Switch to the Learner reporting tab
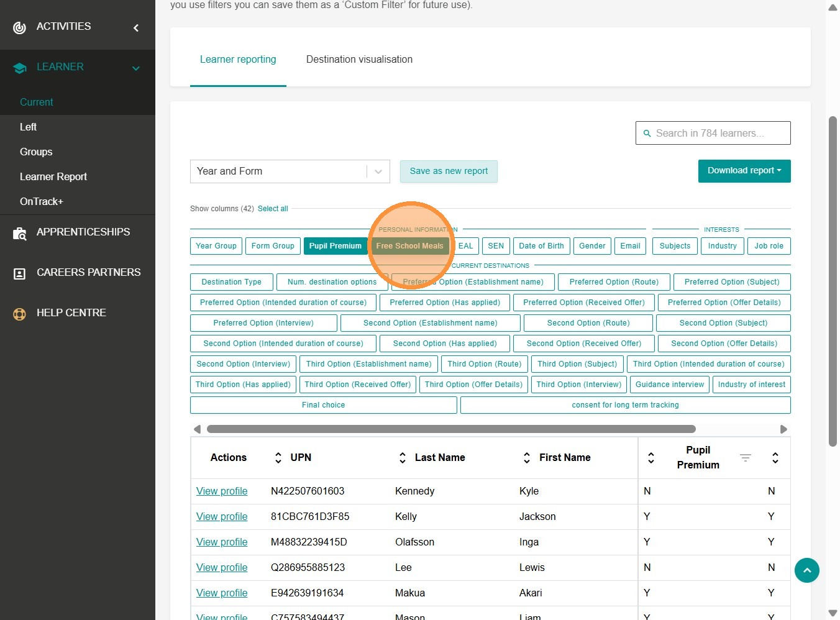840x620 pixels. tap(238, 60)
